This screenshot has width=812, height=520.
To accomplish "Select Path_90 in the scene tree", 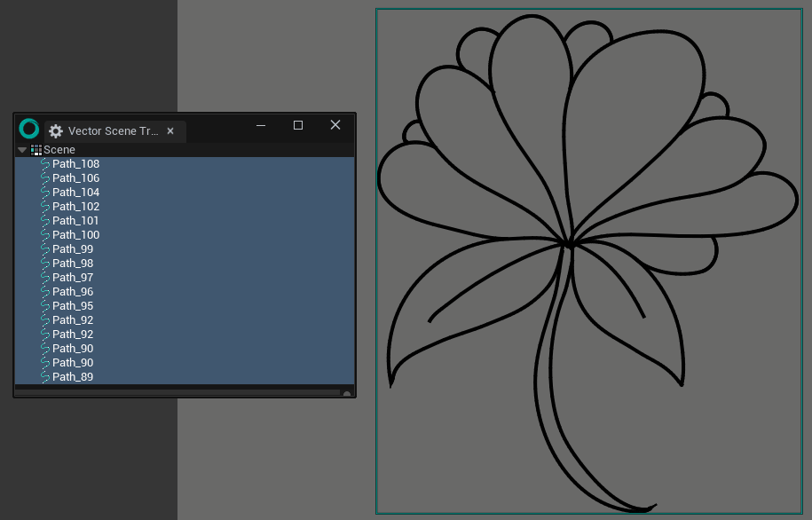I will (x=75, y=348).
